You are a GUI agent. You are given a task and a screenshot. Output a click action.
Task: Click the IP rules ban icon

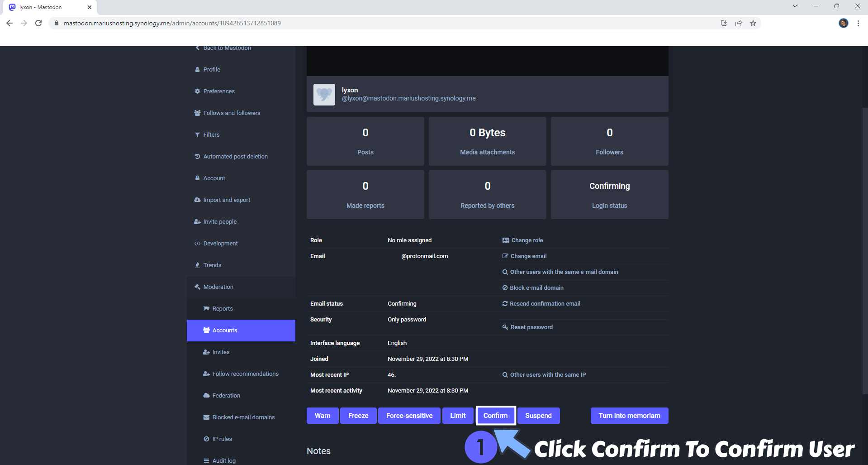click(x=206, y=439)
